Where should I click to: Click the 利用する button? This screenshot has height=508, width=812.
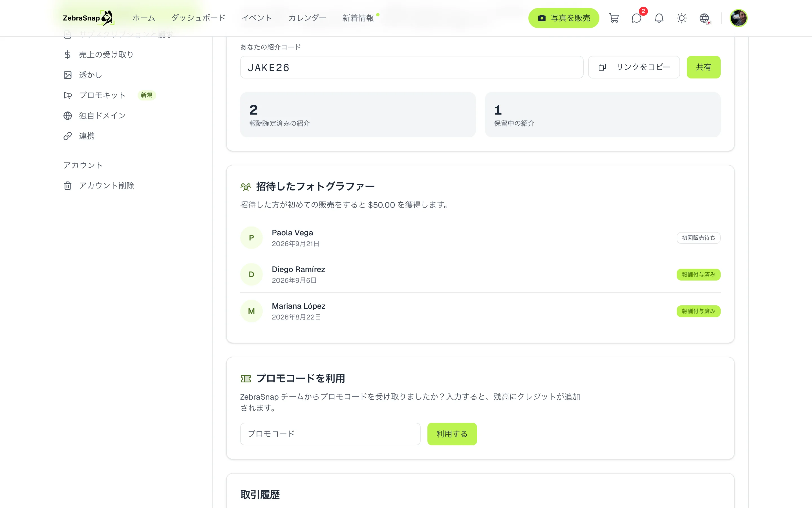(452, 434)
